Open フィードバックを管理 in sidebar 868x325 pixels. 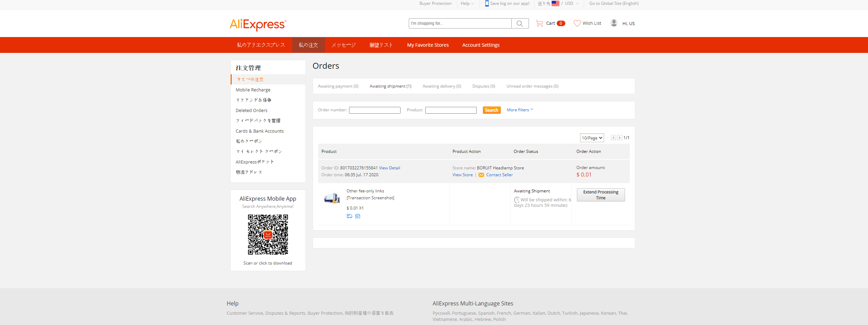(x=258, y=121)
